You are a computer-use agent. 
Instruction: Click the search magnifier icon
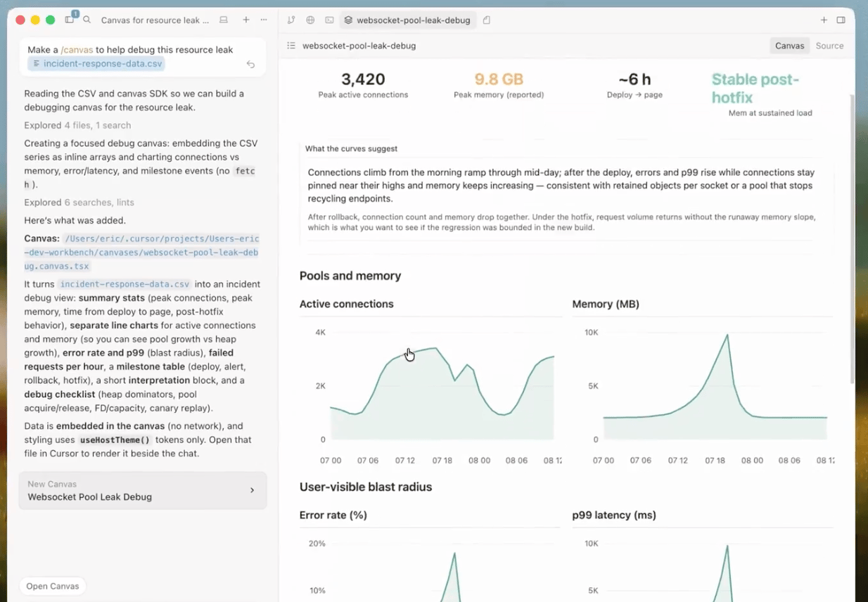(87, 20)
